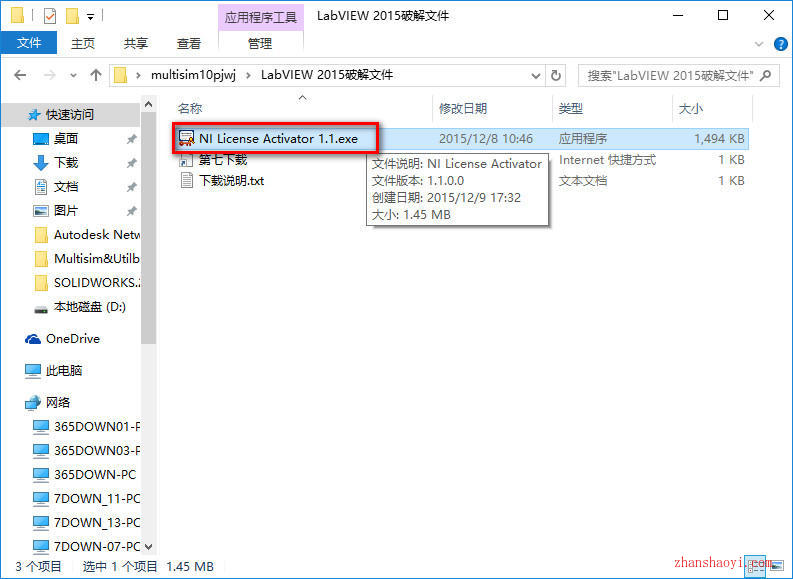This screenshot has width=793, height=579.
Task: Open the 管理 ribbon tab
Action: [x=260, y=43]
